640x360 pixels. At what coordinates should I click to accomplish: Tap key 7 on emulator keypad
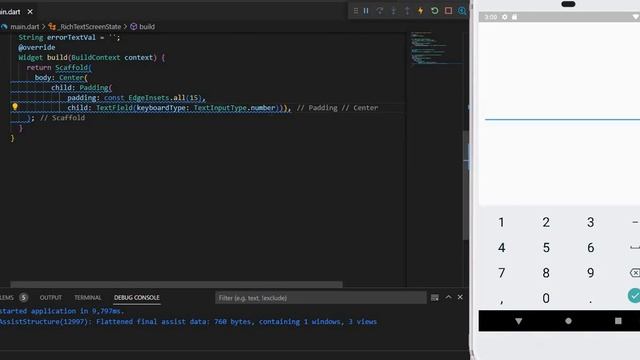[x=502, y=273]
